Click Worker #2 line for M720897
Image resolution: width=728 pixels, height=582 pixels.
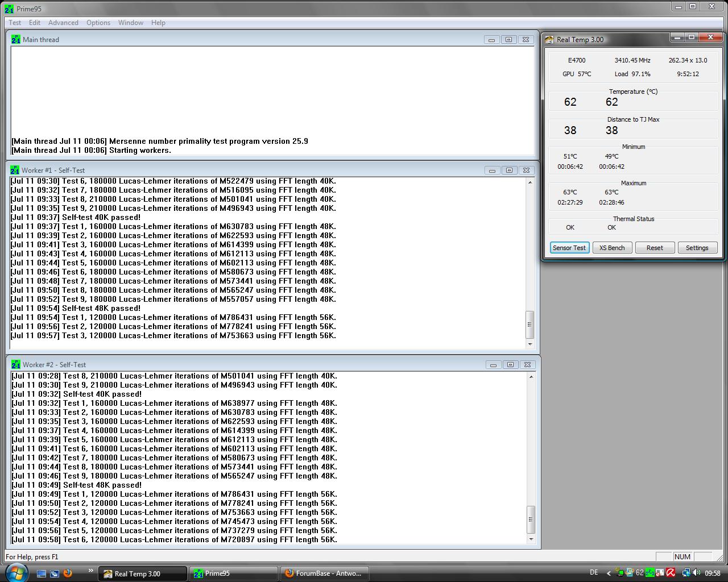tap(174, 539)
